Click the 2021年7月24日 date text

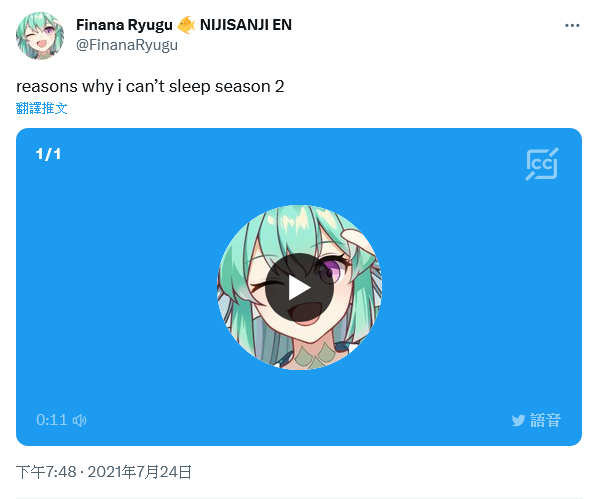tap(140, 472)
